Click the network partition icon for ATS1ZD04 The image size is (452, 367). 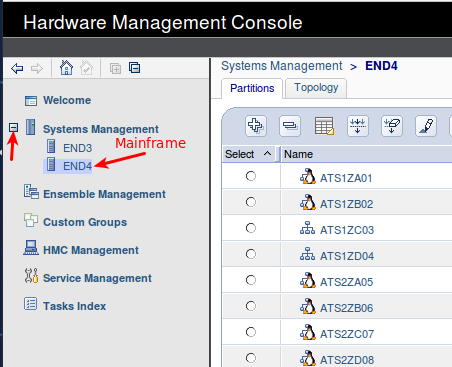pos(307,254)
